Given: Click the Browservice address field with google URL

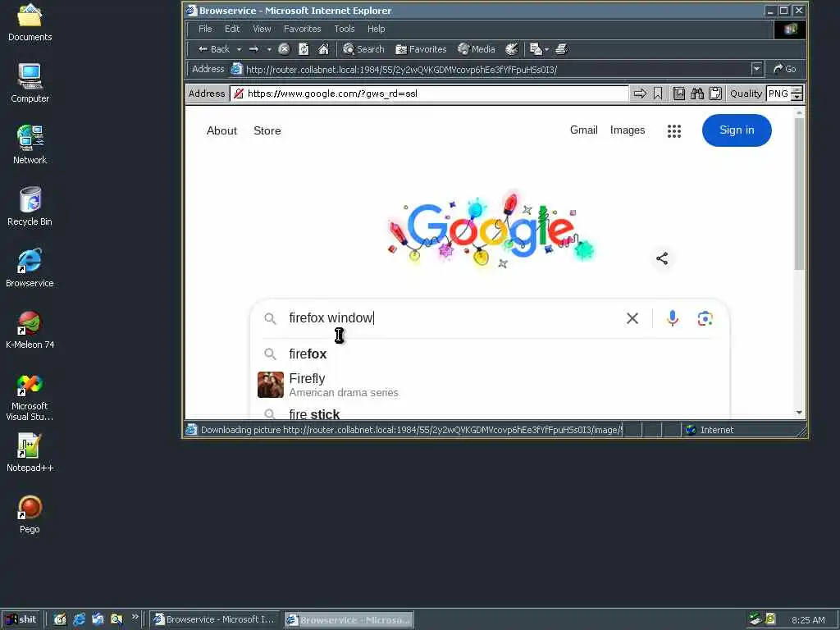Looking at the screenshot, I should pyautogui.click(x=430, y=94).
